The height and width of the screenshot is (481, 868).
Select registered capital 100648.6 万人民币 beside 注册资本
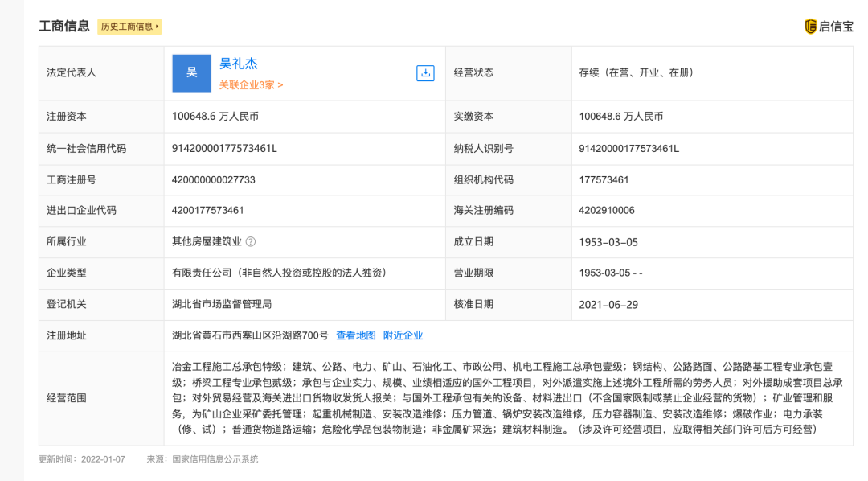(x=215, y=117)
